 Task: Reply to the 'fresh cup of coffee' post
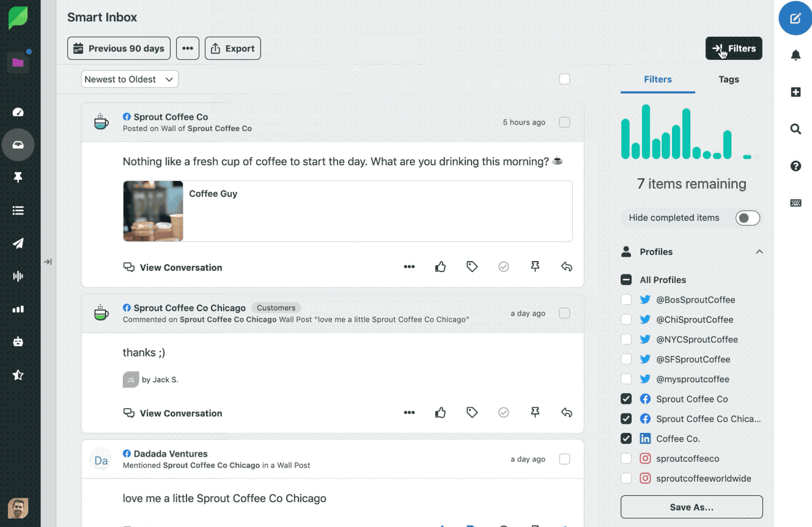click(x=567, y=267)
